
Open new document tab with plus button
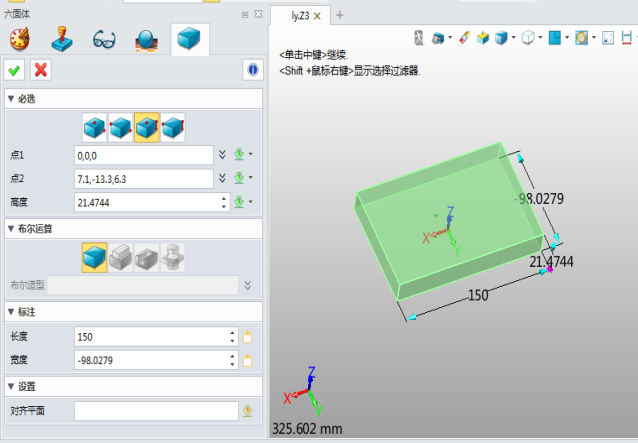(339, 15)
